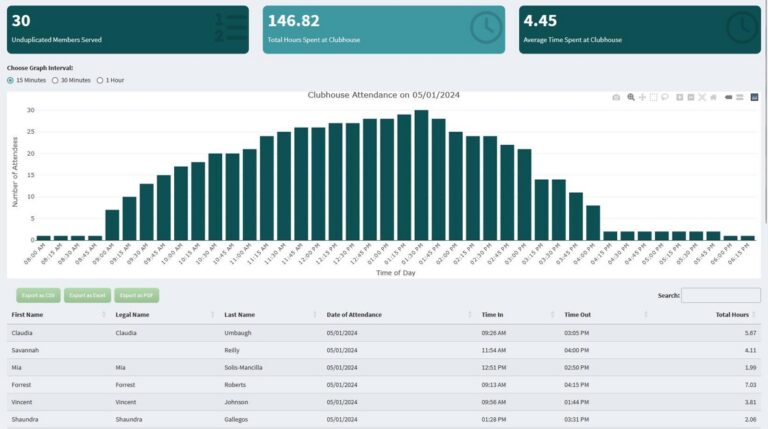Screen dimensions: 768x429
Task: Click total hours 5.67 in Claudia row
Action: pos(750,333)
